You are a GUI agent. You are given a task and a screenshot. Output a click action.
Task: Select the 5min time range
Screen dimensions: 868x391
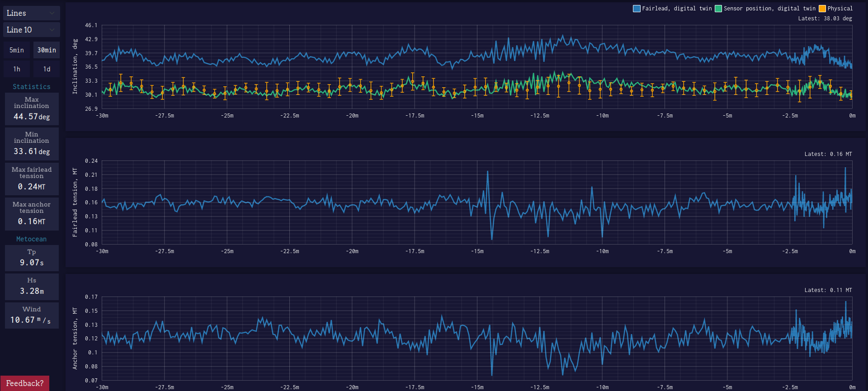point(17,50)
